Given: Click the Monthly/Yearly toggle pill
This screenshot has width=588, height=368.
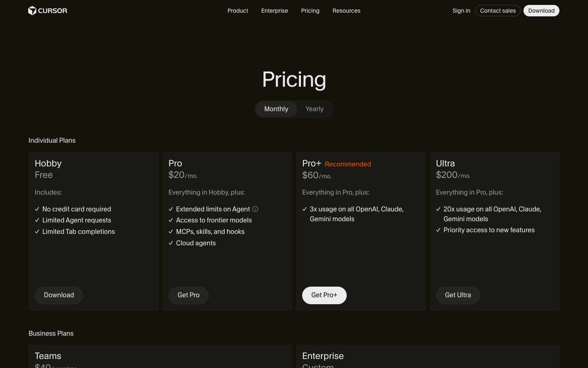Looking at the screenshot, I should [294, 109].
